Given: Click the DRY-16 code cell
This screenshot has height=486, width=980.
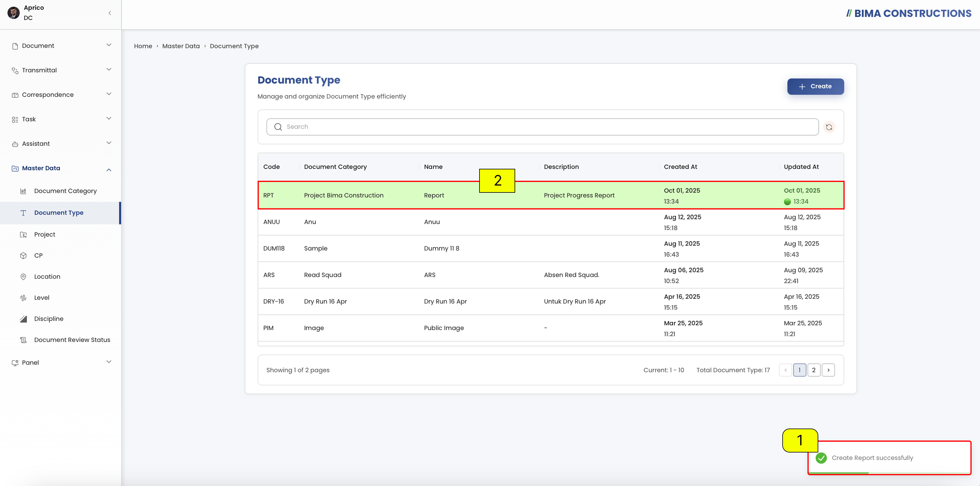Looking at the screenshot, I should 273,301.
